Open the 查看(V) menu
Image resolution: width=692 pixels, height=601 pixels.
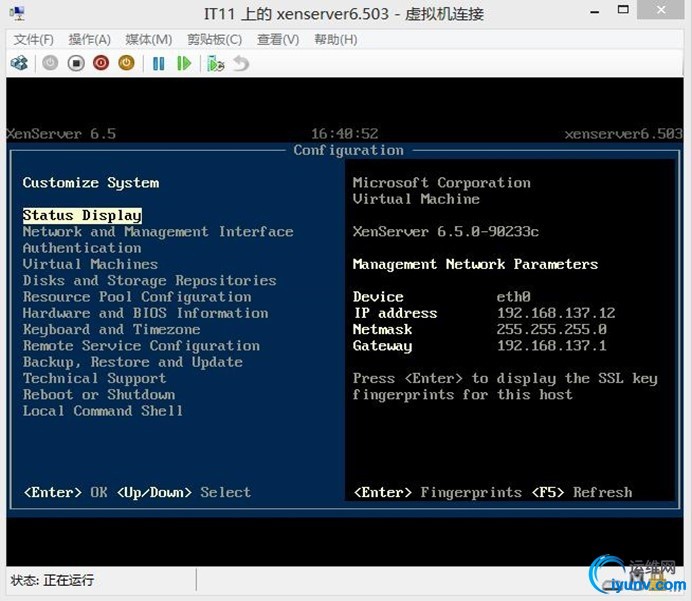pos(278,40)
